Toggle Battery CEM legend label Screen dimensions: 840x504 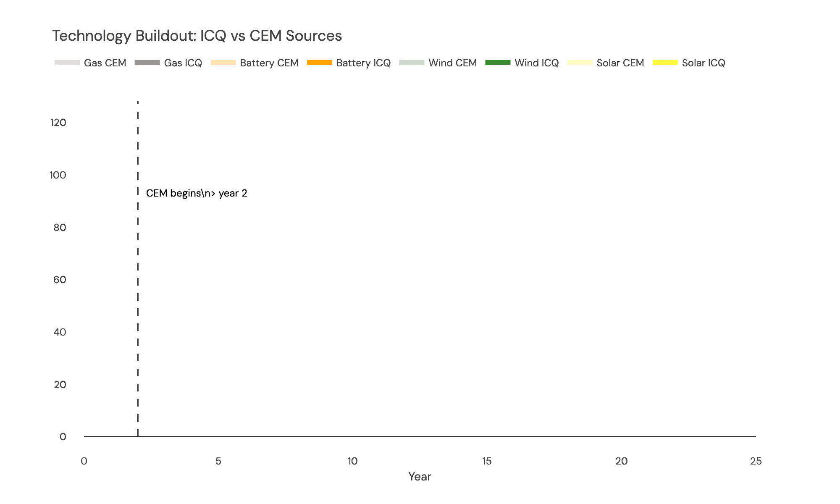(x=269, y=63)
